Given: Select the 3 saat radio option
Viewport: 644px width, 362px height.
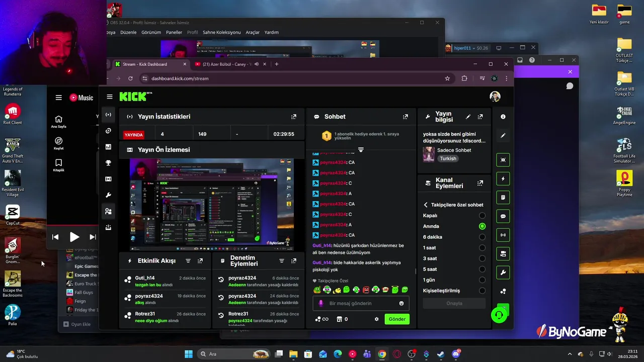Looking at the screenshot, I should [x=482, y=258].
